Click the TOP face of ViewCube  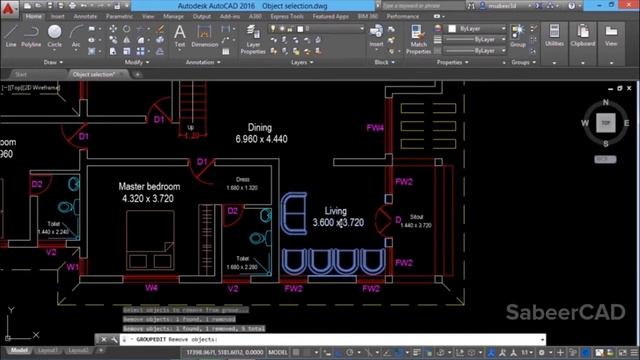(x=606, y=123)
